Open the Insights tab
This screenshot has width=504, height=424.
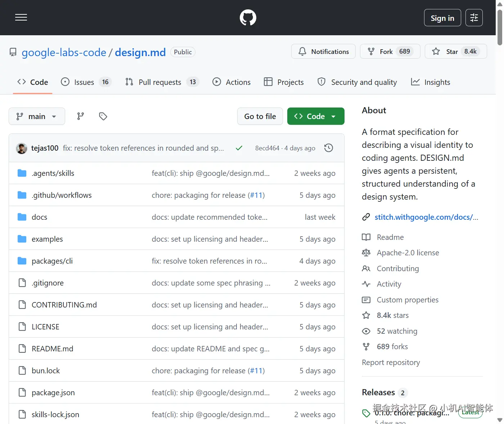pos(431,82)
